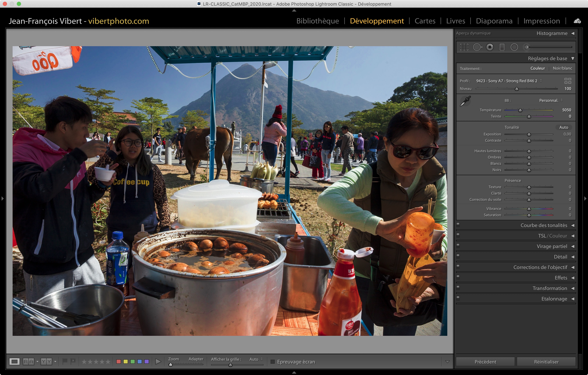Screen dimensions: 588x375
Task: Pick the Radial Filter tool
Action: pos(514,47)
